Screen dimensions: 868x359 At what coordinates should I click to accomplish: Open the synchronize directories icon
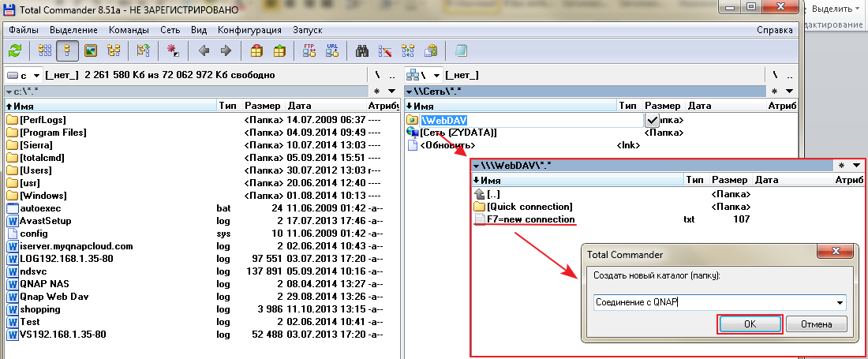408,50
